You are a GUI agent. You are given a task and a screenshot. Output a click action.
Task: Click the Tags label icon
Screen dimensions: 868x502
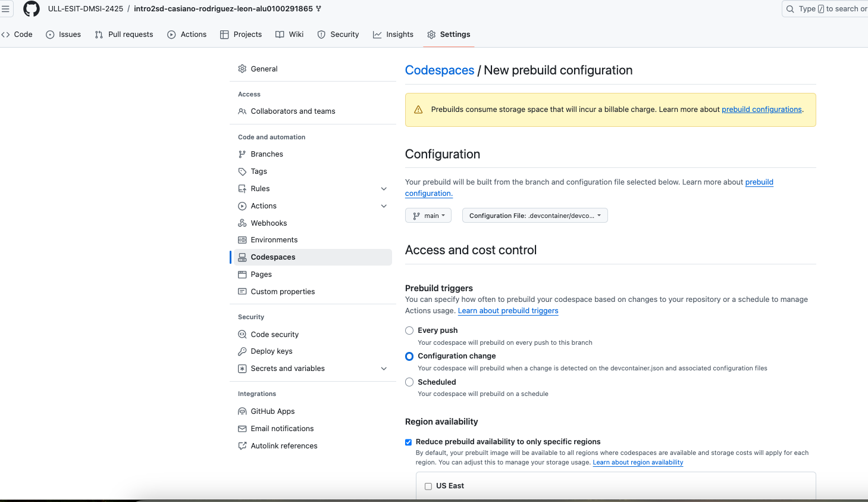tap(242, 172)
